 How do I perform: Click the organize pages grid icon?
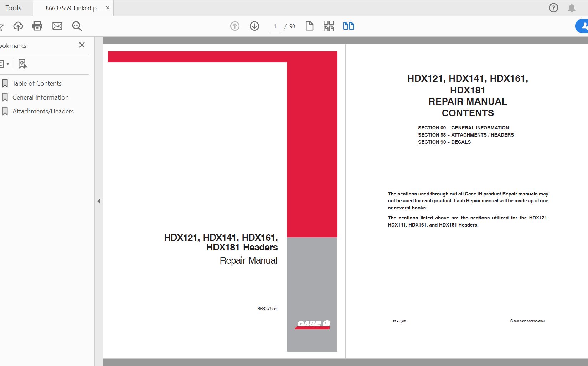(328, 26)
